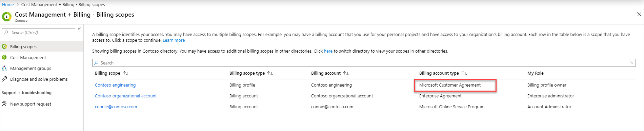Image resolution: width=644 pixels, height=131 pixels.
Task: Click the Cost Management sidebar icon
Action: coord(4,57)
